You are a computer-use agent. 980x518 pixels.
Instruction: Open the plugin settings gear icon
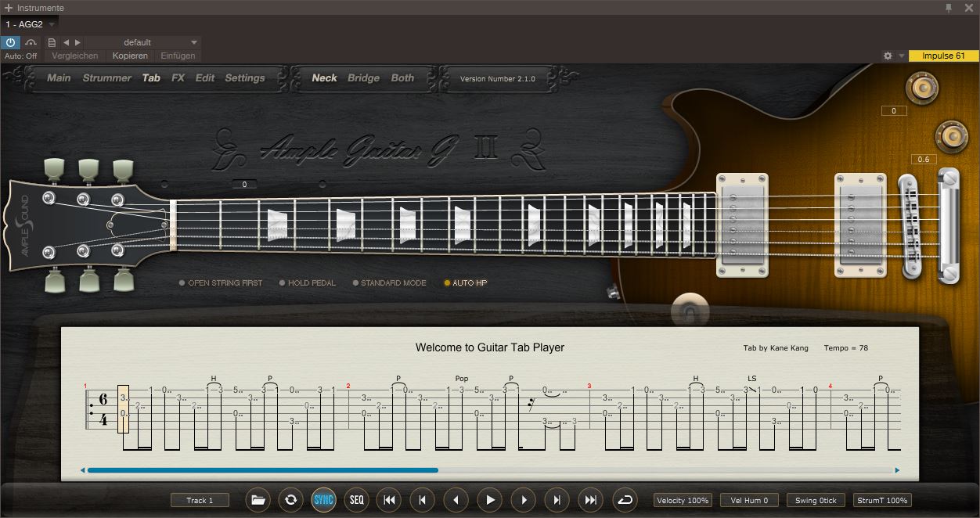[888, 56]
